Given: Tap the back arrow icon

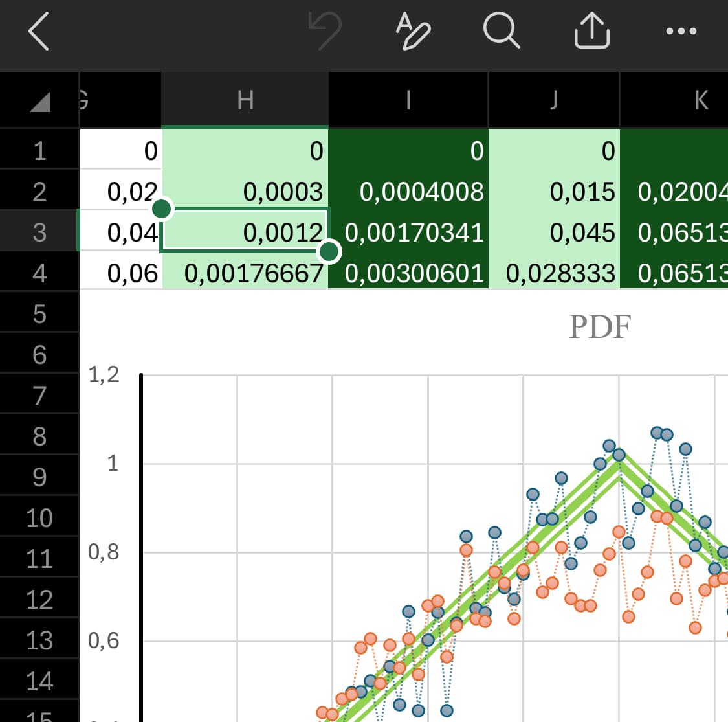Looking at the screenshot, I should [x=39, y=31].
